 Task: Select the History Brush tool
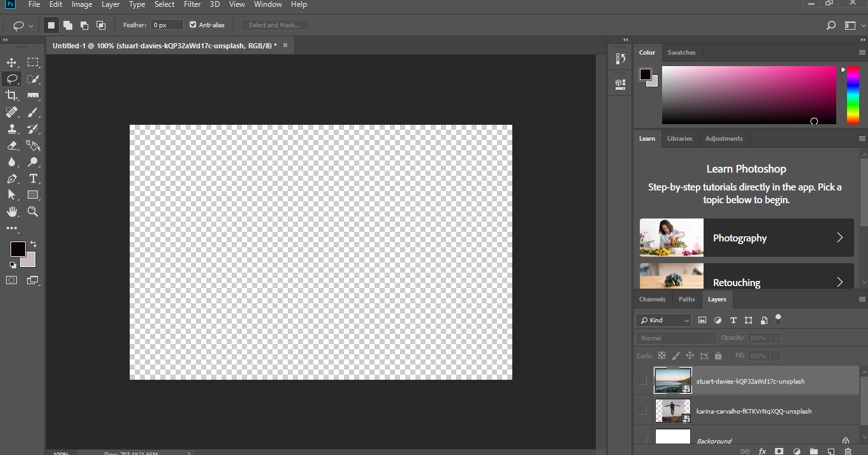(33, 129)
